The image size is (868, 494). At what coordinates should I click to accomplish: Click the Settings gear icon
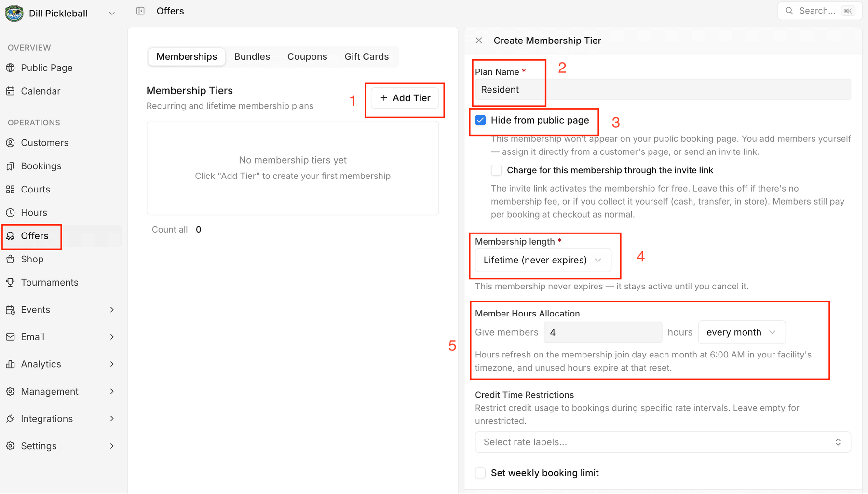click(x=10, y=446)
